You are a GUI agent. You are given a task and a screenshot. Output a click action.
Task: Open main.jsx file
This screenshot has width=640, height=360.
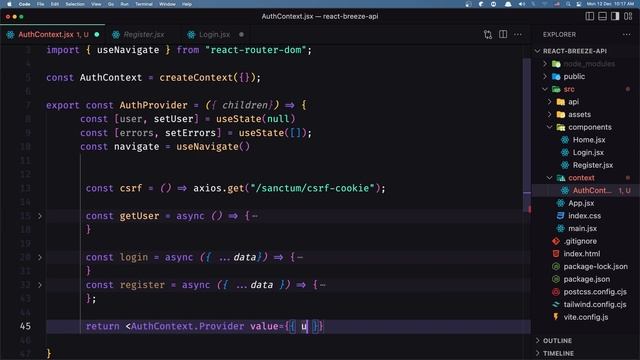click(582, 228)
